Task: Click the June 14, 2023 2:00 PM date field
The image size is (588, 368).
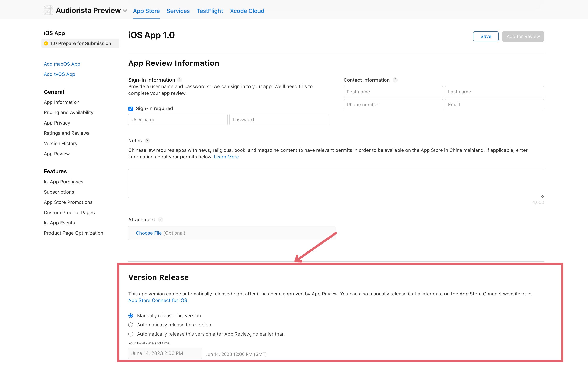Action: [165, 353]
